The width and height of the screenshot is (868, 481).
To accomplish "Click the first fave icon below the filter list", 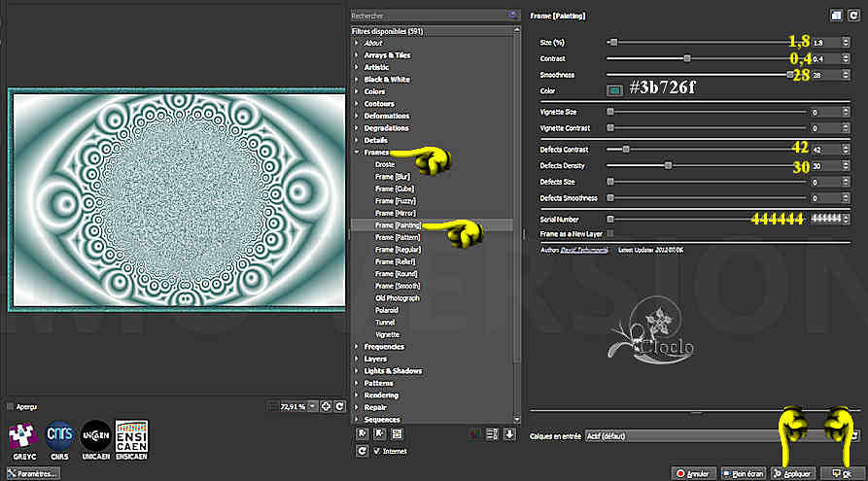I will click(x=363, y=433).
